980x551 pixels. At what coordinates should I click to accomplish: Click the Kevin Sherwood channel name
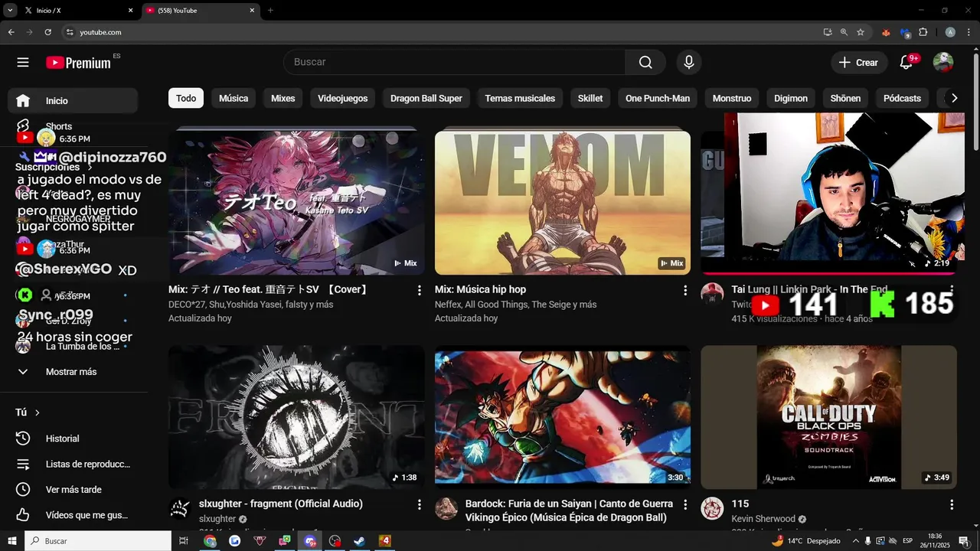tap(763, 519)
